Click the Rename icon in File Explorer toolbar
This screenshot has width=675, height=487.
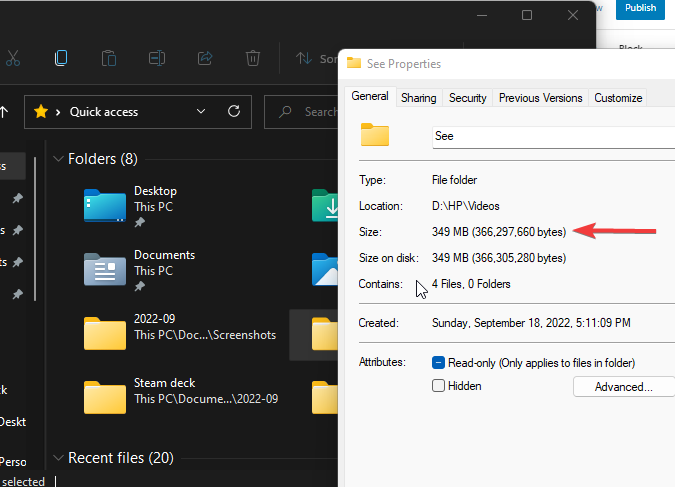click(x=157, y=58)
